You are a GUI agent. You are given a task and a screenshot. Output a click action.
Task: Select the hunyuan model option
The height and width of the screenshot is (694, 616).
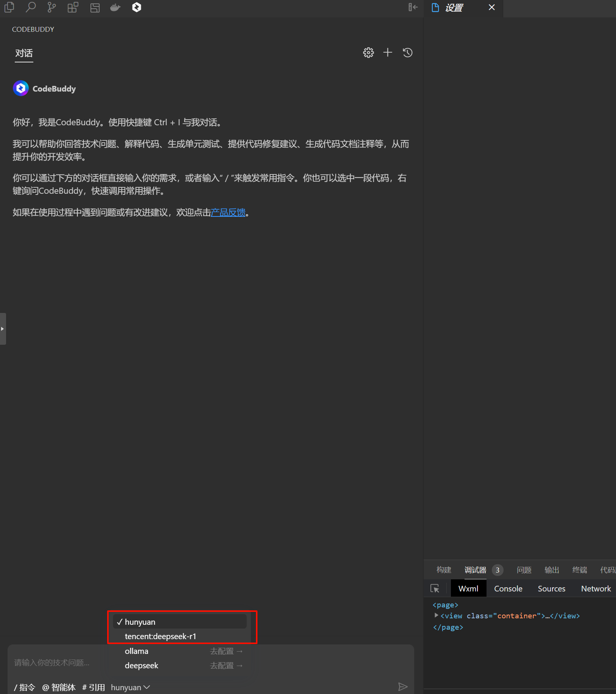pyautogui.click(x=180, y=622)
